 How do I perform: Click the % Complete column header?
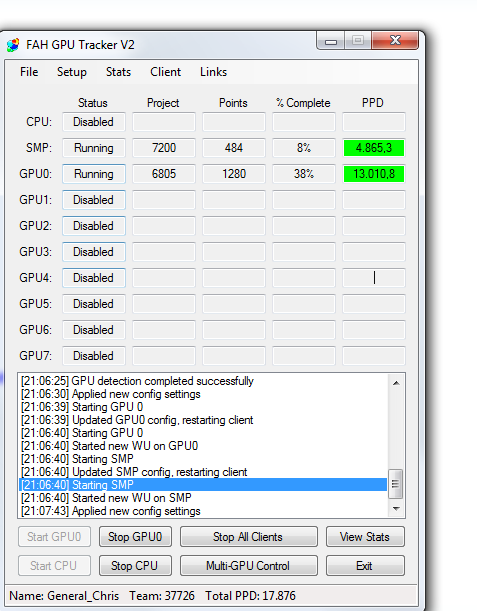pyautogui.click(x=303, y=103)
